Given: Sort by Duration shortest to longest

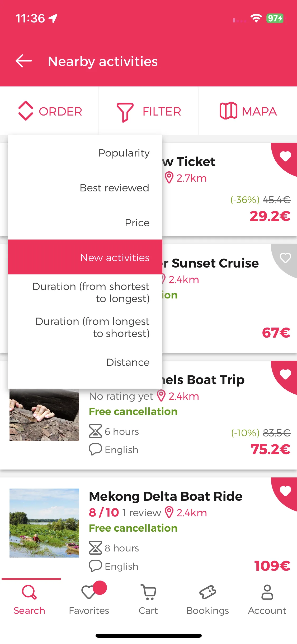Looking at the screenshot, I should [85, 292].
